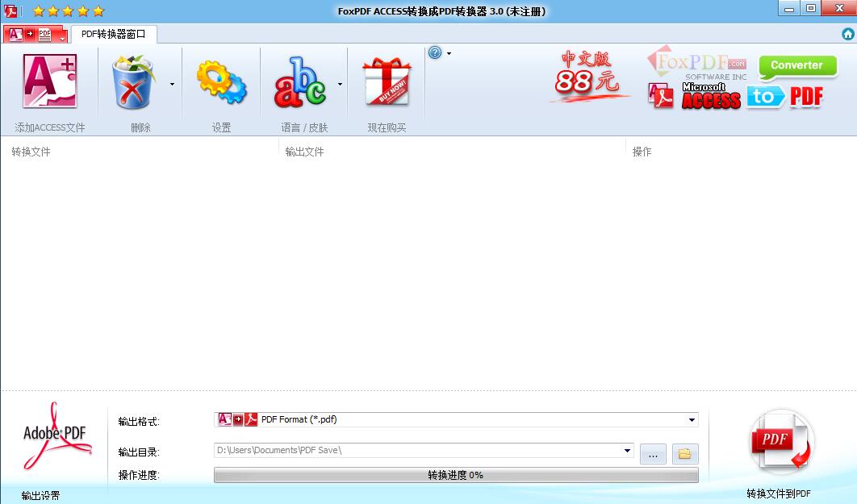Click the blue 'to' arrow graphic
Image resolution: width=857 pixels, height=504 pixels.
766,98
